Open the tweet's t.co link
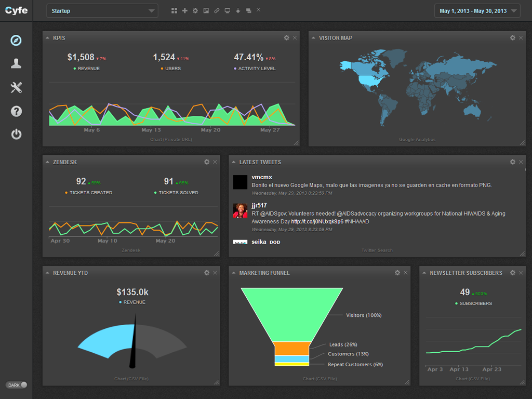 point(317,221)
